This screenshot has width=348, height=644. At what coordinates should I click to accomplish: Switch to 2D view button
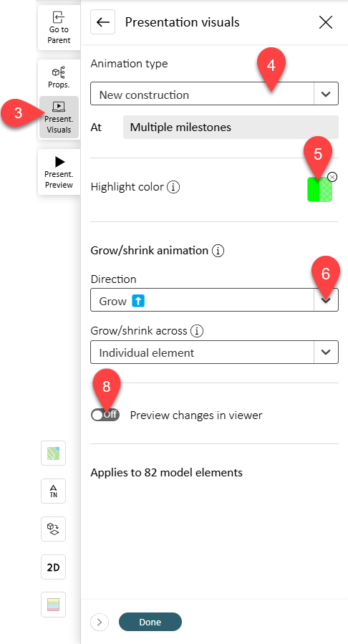point(54,567)
